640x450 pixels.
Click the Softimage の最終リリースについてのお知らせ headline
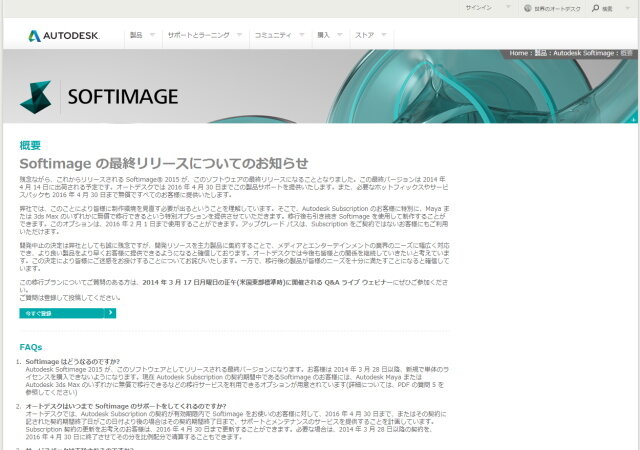[164, 164]
